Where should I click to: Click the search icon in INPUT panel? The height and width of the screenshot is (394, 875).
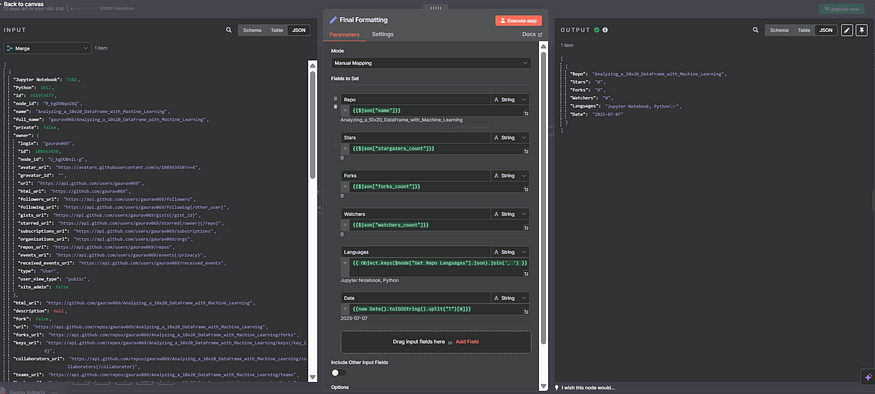pyautogui.click(x=229, y=30)
